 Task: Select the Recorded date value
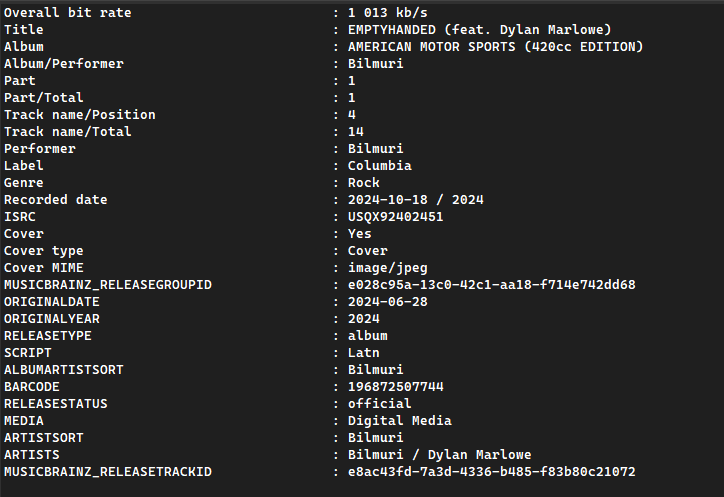click(x=415, y=200)
